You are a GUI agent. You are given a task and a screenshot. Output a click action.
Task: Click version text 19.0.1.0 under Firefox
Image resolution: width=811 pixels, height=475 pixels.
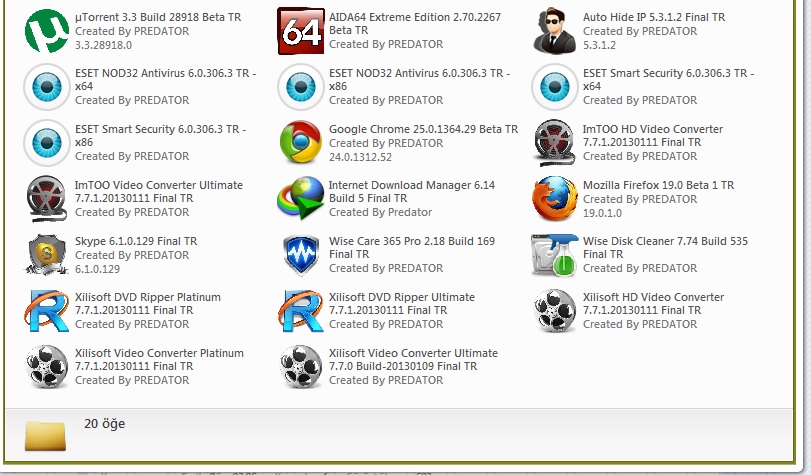tap(602, 213)
